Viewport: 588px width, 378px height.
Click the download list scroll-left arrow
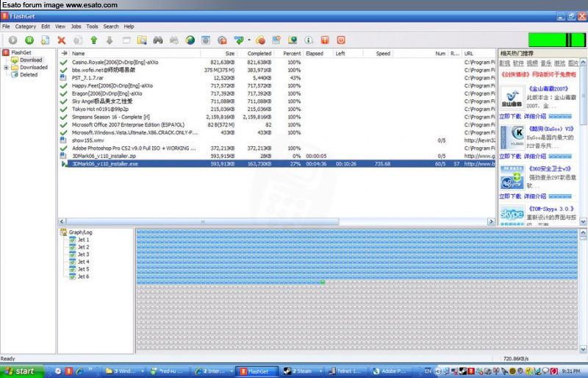point(62,222)
